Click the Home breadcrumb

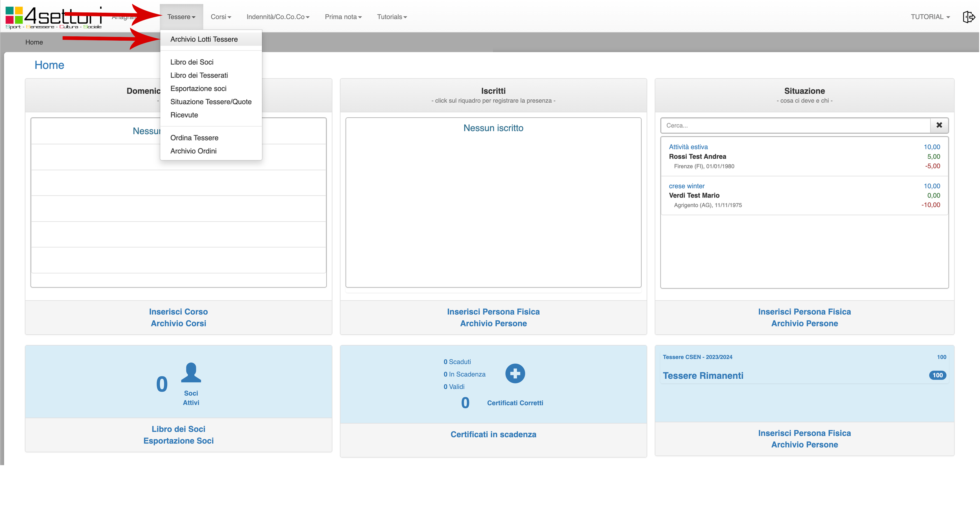click(34, 42)
